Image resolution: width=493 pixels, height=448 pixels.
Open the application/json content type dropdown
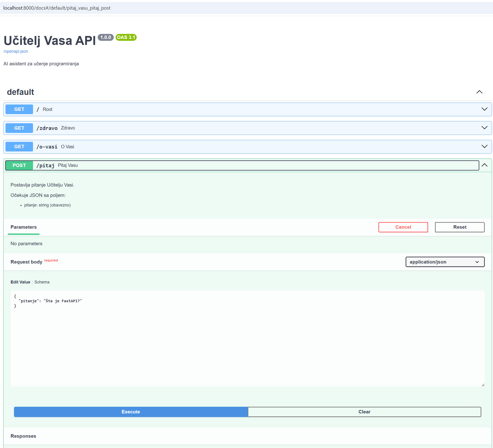(445, 262)
